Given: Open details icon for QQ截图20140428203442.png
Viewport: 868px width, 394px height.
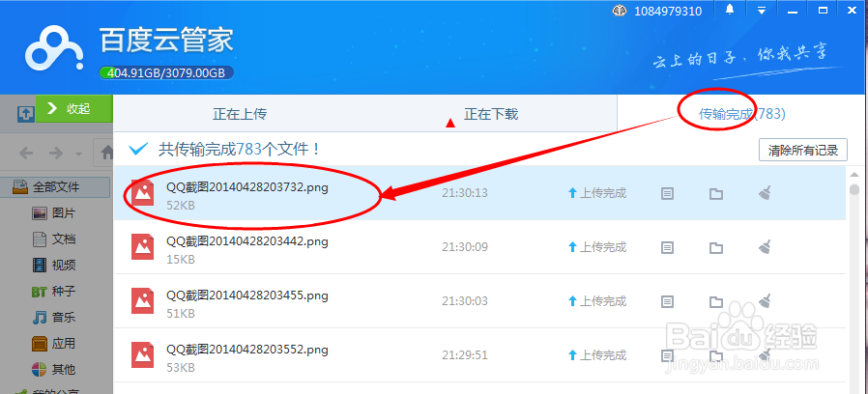Looking at the screenshot, I should coord(668,247).
